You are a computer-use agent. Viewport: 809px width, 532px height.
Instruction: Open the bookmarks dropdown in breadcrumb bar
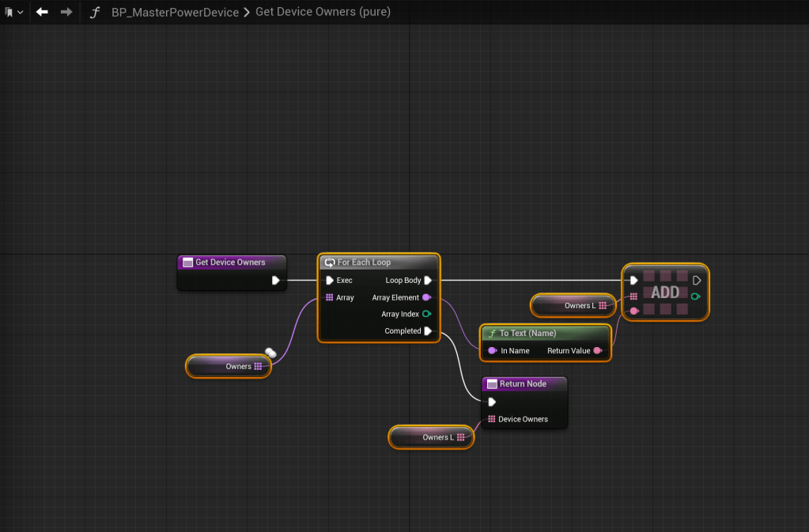point(13,13)
